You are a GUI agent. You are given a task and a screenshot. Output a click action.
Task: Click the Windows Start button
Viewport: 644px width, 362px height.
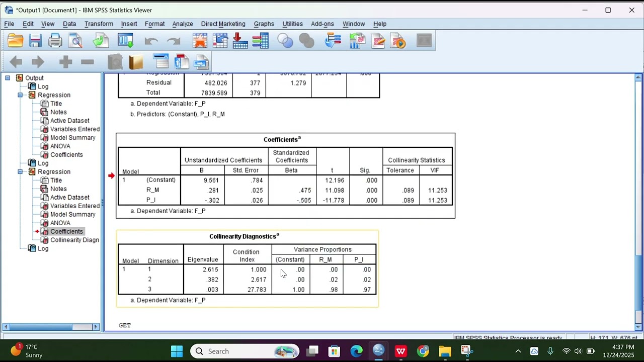click(x=177, y=351)
